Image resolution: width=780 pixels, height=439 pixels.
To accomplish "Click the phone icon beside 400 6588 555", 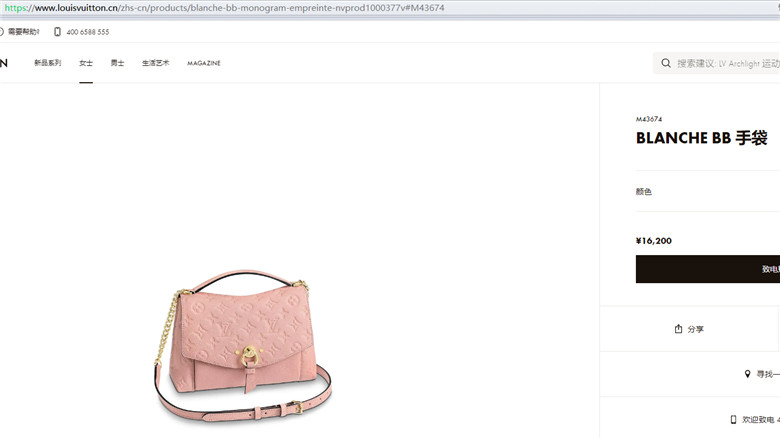I will pos(57,32).
